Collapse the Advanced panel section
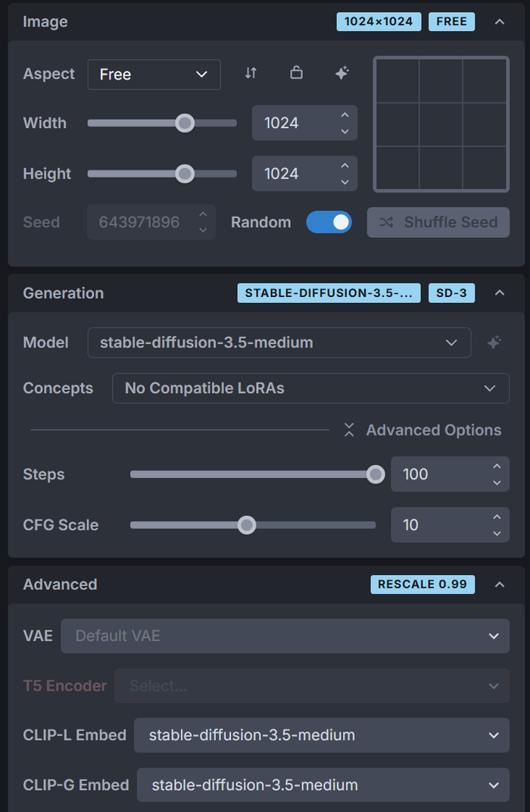 tap(500, 584)
